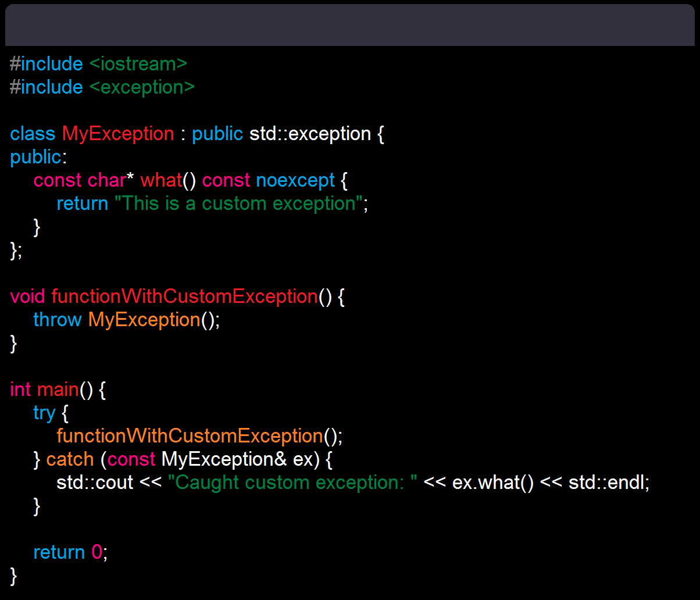This screenshot has height=600, width=700.
Task: Click #include on the iostream line
Action: [x=47, y=64]
